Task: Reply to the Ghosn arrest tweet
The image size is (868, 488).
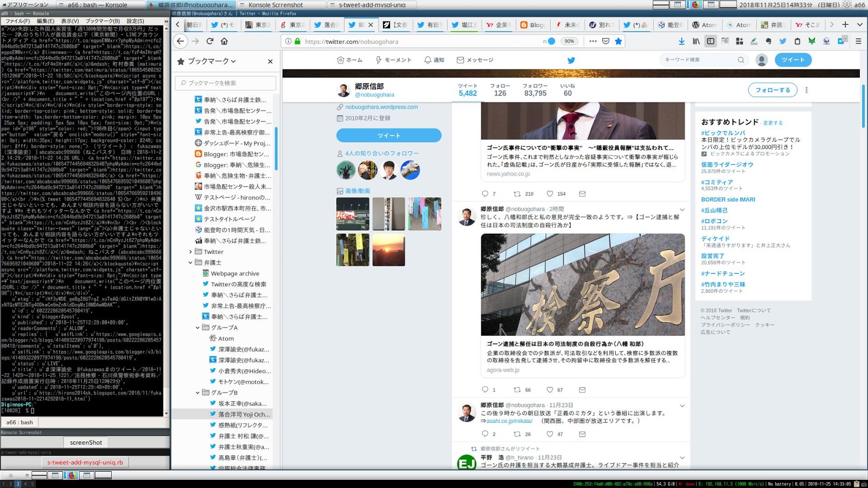Action: click(x=485, y=390)
